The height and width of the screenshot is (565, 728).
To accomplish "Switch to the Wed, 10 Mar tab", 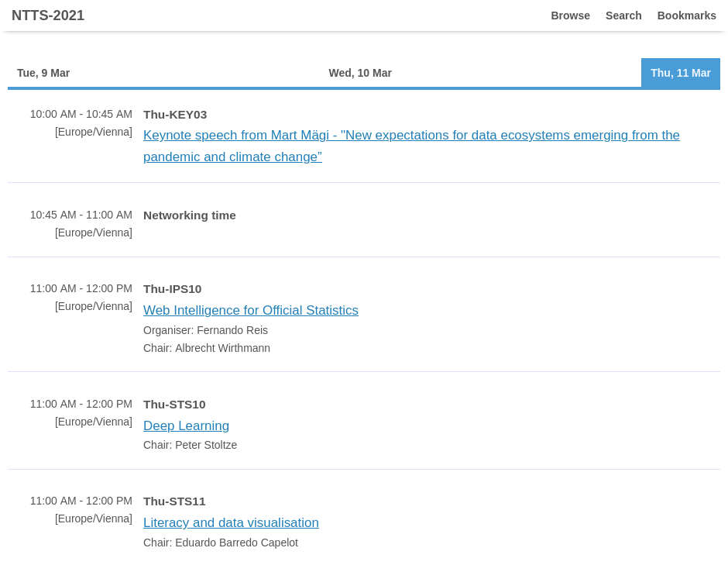I will coord(360,73).
